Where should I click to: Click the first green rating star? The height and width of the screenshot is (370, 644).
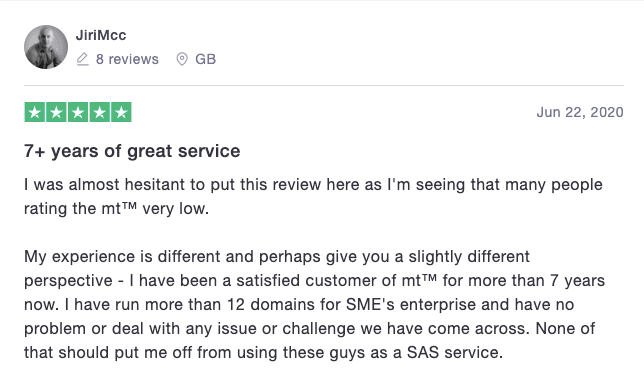[35, 112]
